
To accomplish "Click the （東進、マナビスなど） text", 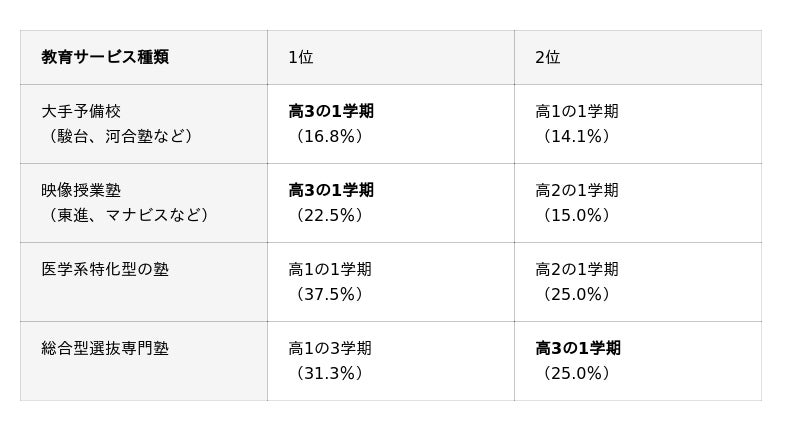I will [x=128, y=215].
